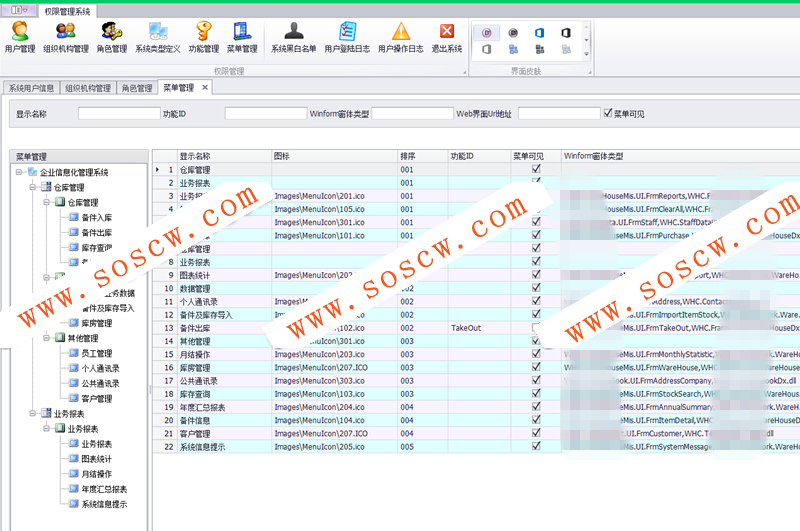Open 角色管理 ribbon icon
Image resolution: width=800 pixels, height=531 pixels.
[x=112, y=37]
